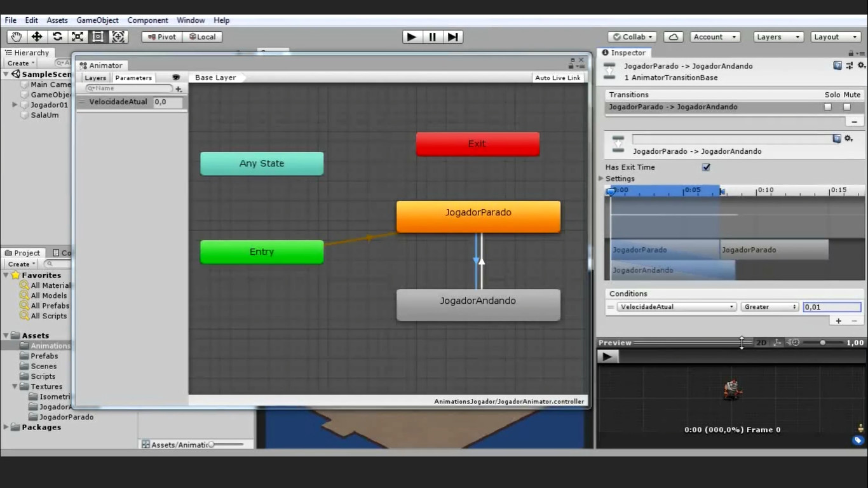
Task: Click the Auto Live Link button
Action: 557,78
